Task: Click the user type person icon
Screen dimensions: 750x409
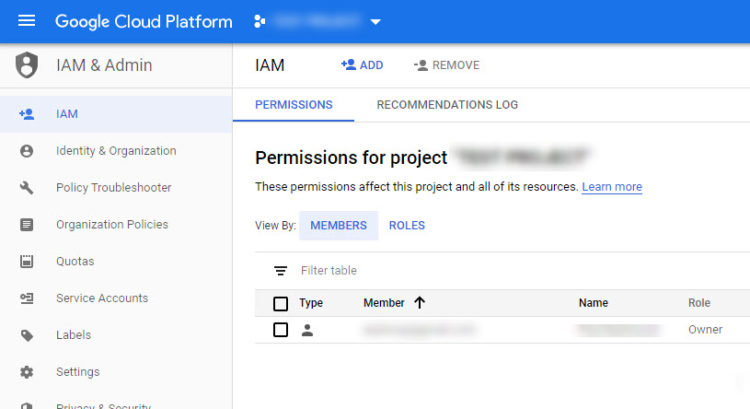Action: tap(307, 330)
